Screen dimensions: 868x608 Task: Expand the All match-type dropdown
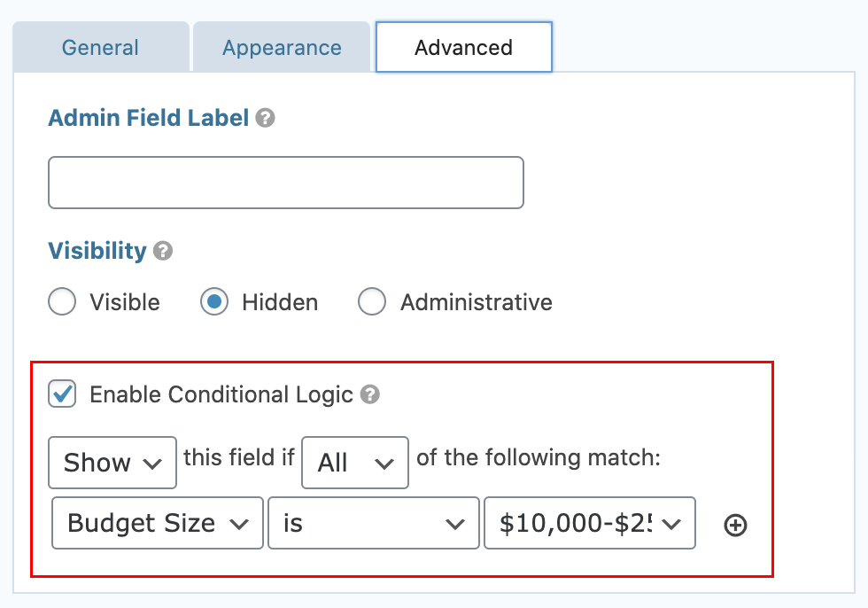pyautogui.click(x=355, y=463)
